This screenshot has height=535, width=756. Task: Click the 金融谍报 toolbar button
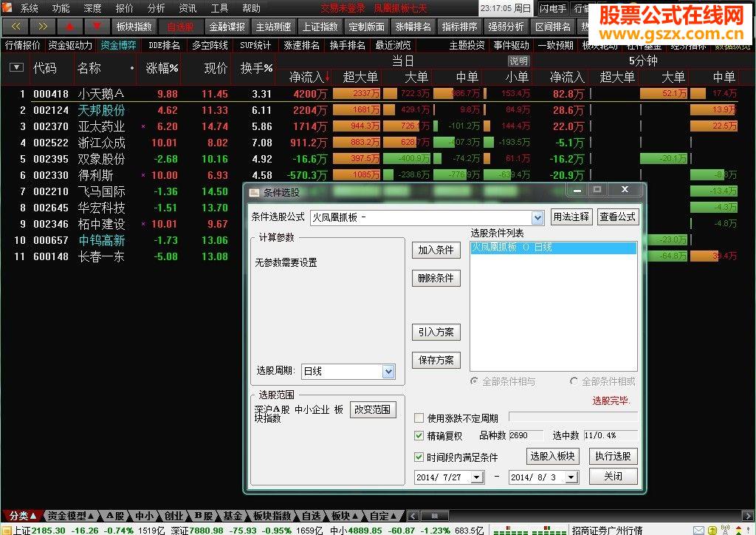click(x=227, y=27)
